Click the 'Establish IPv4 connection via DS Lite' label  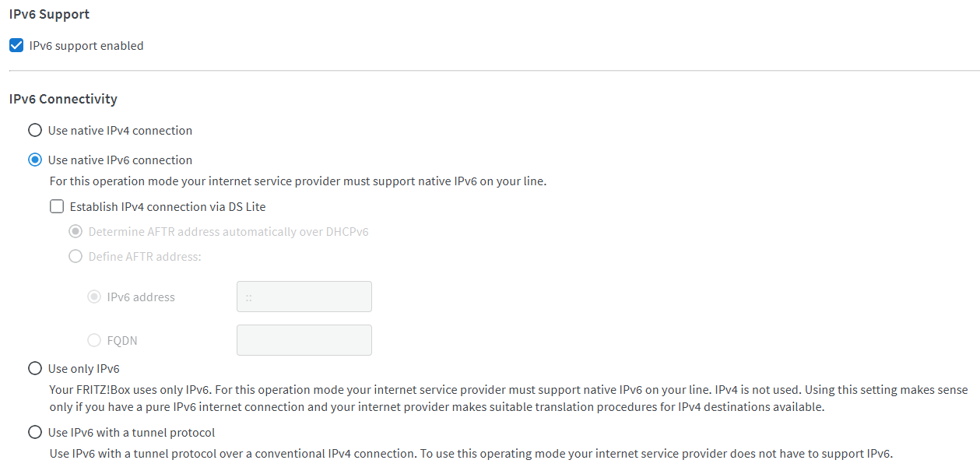[167, 207]
